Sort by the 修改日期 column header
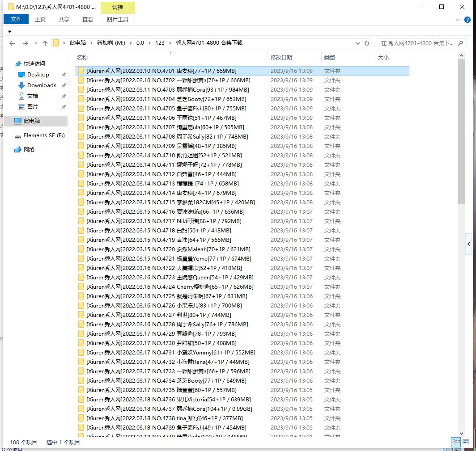 [x=281, y=58]
